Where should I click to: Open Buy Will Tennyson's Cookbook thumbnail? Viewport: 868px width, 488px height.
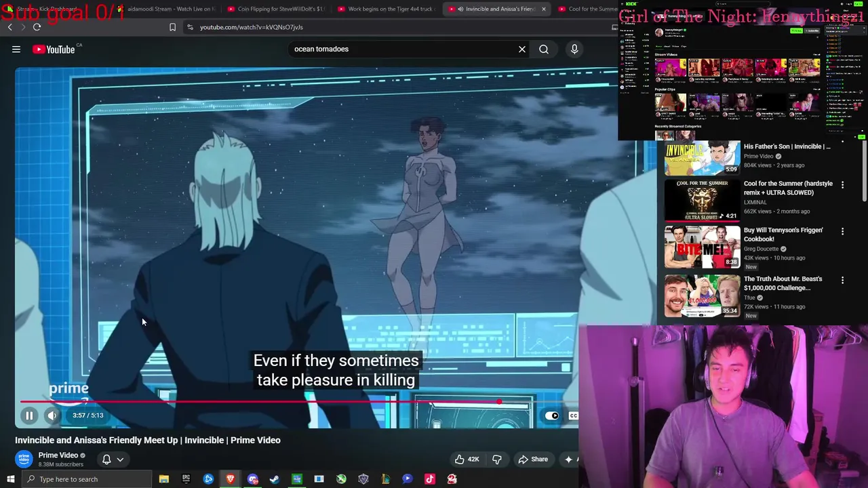point(702,247)
